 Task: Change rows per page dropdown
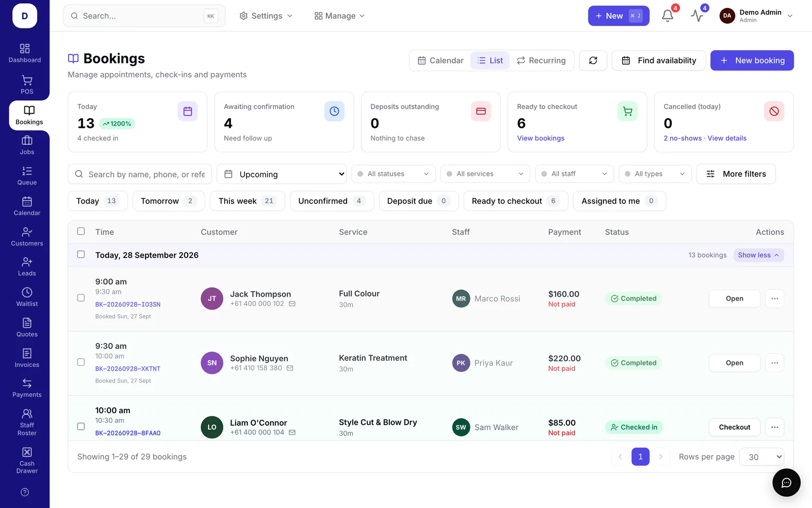coord(762,457)
